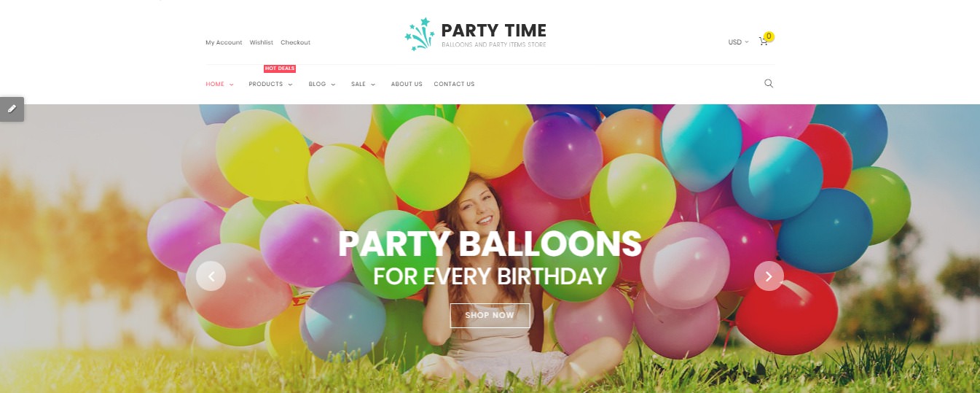Click the Party Time star logo
Viewport: 980px width, 393px height.
419,35
